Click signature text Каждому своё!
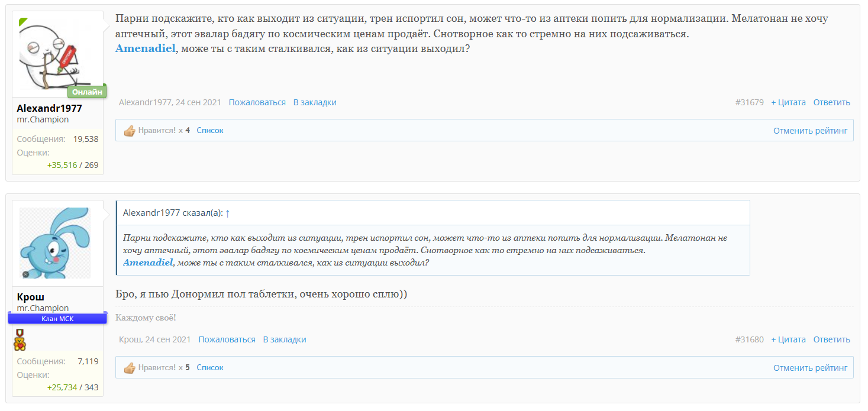The height and width of the screenshot is (411, 868). pyautogui.click(x=146, y=318)
